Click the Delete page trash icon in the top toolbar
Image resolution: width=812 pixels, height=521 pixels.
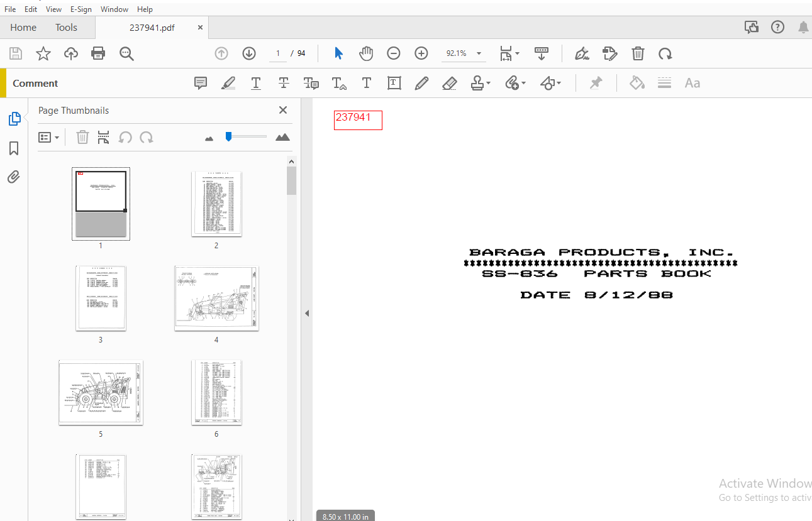(x=638, y=53)
